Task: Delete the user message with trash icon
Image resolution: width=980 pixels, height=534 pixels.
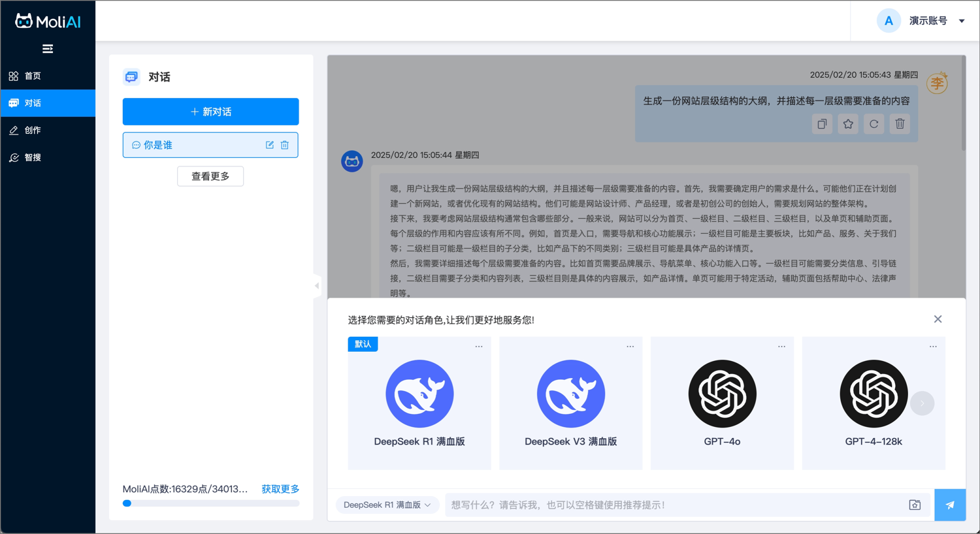Action: coord(900,124)
